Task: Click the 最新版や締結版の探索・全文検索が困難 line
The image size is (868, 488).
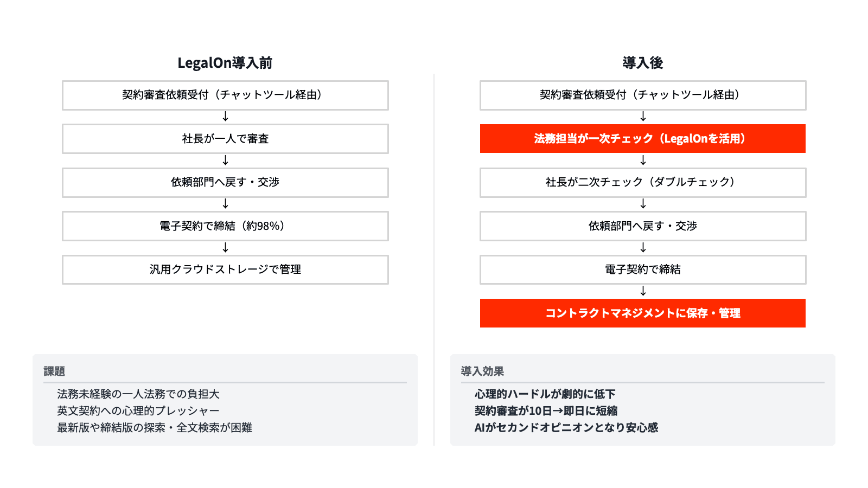Action: click(x=155, y=428)
